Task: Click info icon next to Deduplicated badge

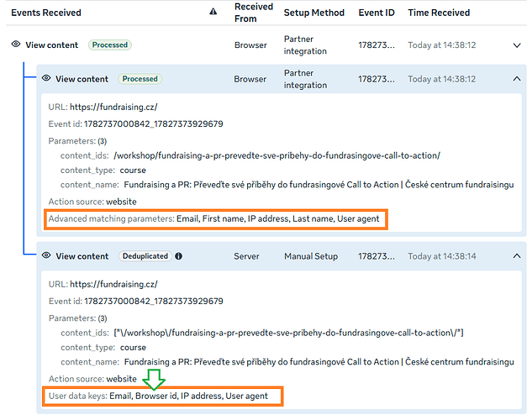Action: 178,256
